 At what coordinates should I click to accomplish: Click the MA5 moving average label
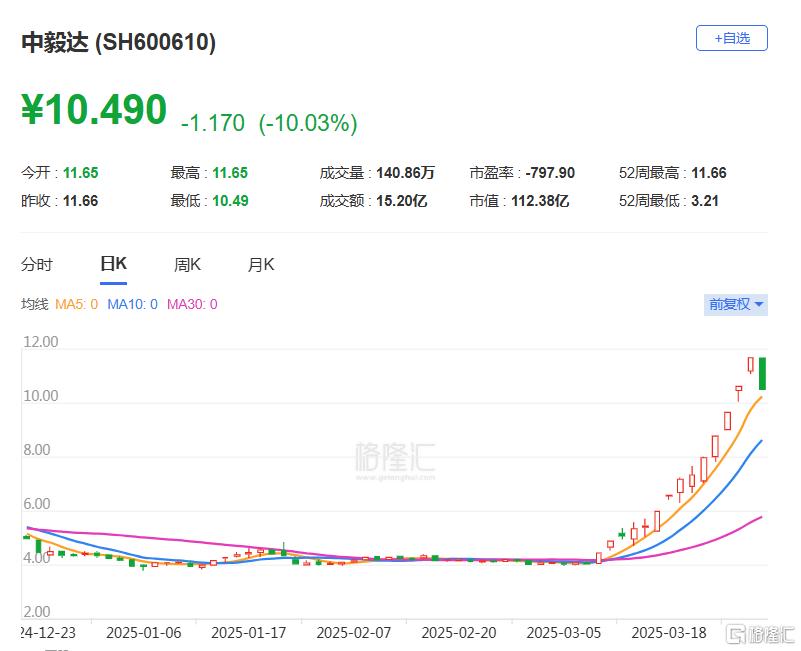pos(77,305)
